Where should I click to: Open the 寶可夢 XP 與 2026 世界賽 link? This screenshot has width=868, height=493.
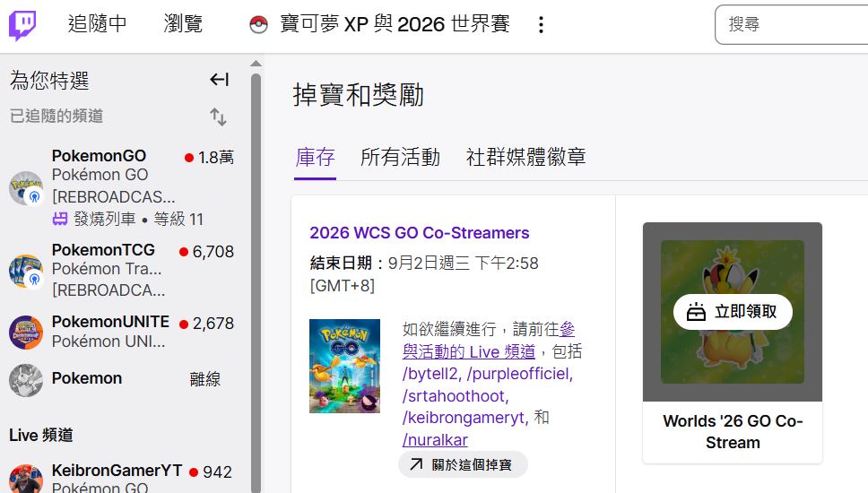[395, 24]
